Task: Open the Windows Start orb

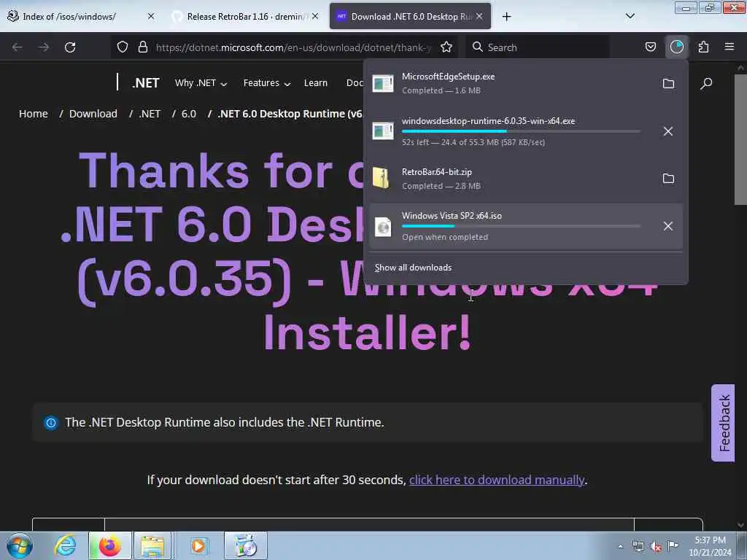Action: 20,545
